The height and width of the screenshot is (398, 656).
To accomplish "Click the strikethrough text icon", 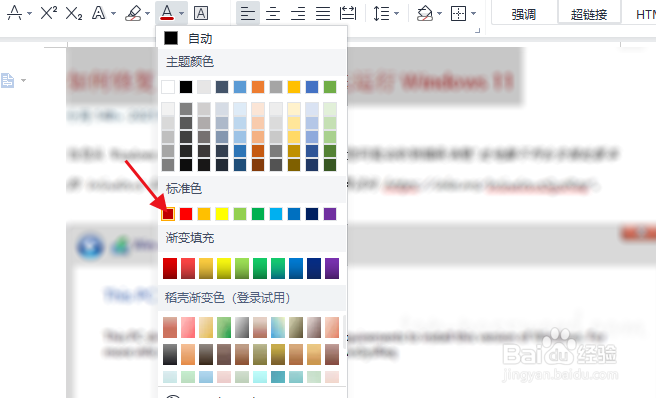I will point(15,13).
